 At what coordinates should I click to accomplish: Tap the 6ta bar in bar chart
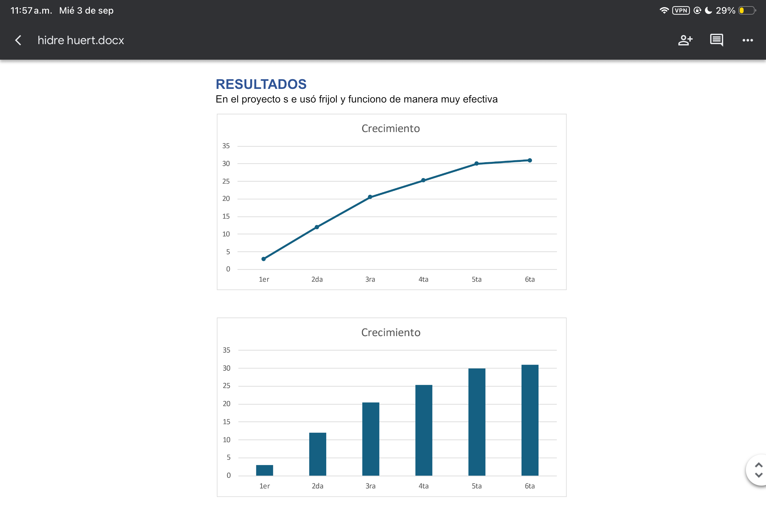coord(530,420)
